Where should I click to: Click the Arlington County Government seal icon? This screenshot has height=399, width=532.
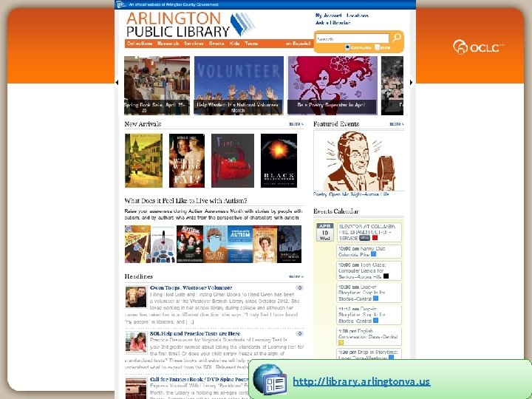(x=120, y=4)
